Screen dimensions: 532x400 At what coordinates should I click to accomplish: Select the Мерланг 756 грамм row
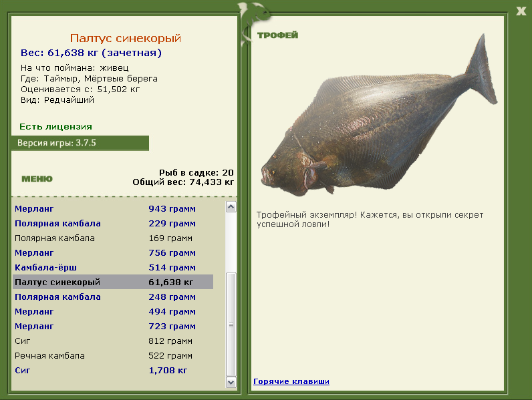pyautogui.click(x=113, y=253)
